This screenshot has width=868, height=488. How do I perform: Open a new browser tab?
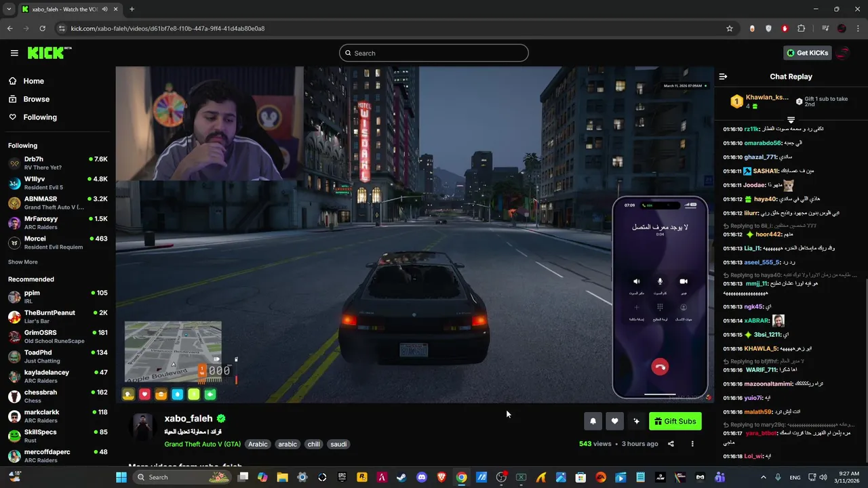(x=132, y=9)
